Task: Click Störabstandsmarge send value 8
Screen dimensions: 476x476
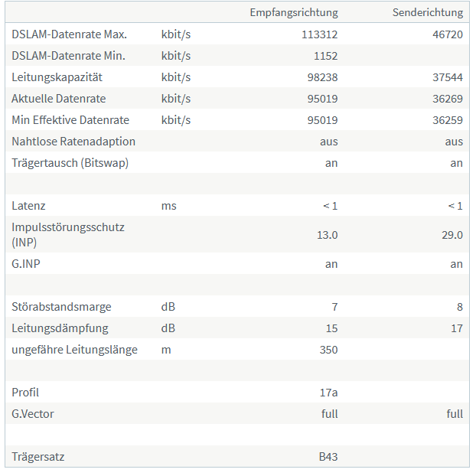Action: coord(460,307)
